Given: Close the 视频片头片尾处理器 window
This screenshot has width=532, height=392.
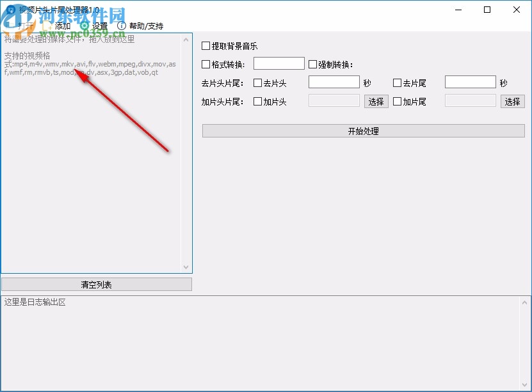Looking at the screenshot, I should 517,10.
